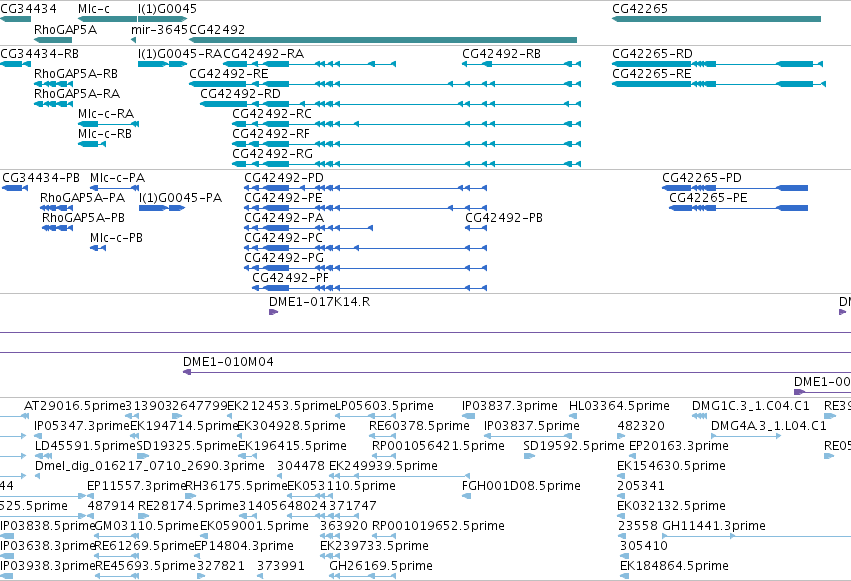Select transcript CG42492-RG
The height and width of the screenshot is (581, 851).
pos(407,164)
